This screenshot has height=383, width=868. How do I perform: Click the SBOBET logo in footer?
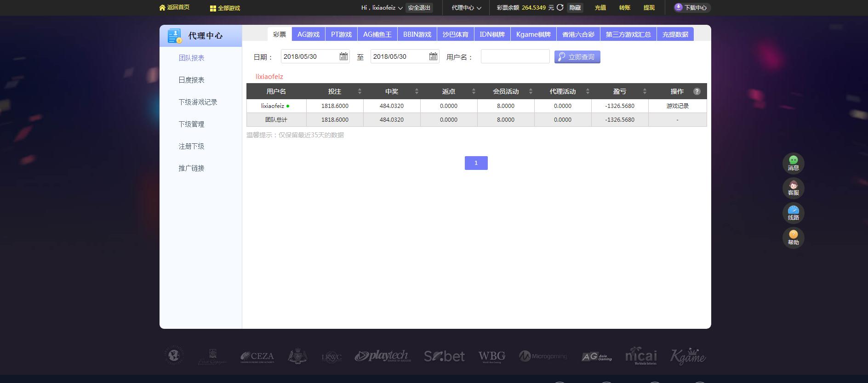coord(444,356)
